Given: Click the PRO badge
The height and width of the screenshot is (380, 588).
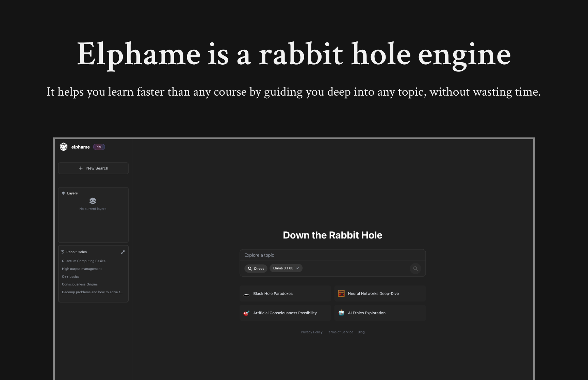Looking at the screenshot, I should (x=99, y=147).
